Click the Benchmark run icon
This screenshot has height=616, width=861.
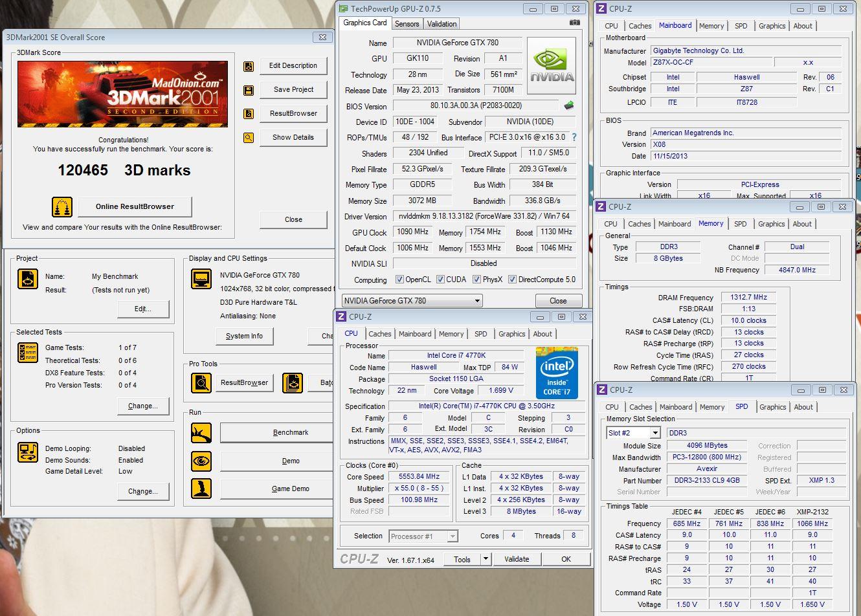(201, 433)
